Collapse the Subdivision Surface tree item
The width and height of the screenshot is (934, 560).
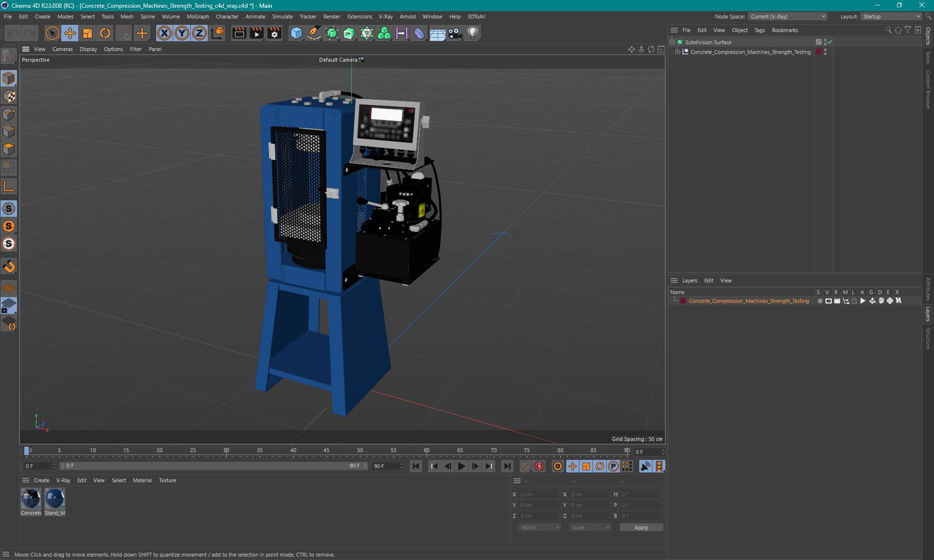click(x=672, y=42)
